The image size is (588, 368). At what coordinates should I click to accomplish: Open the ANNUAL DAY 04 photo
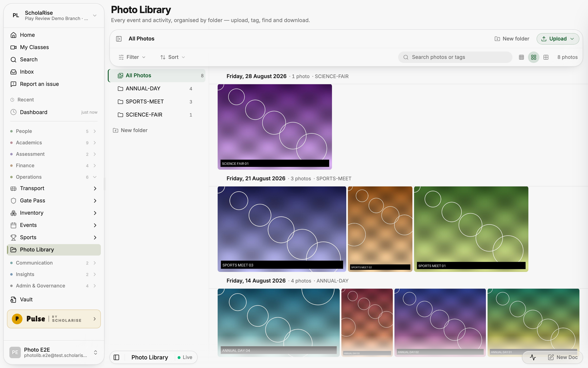point(279,323)
